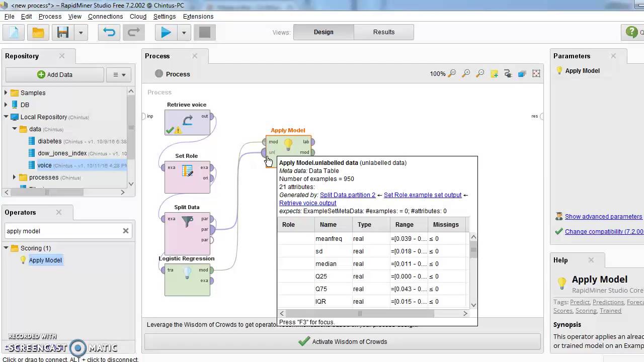Expand the processes folder
Screen dimensions: 644x362
tap(15, 177)
